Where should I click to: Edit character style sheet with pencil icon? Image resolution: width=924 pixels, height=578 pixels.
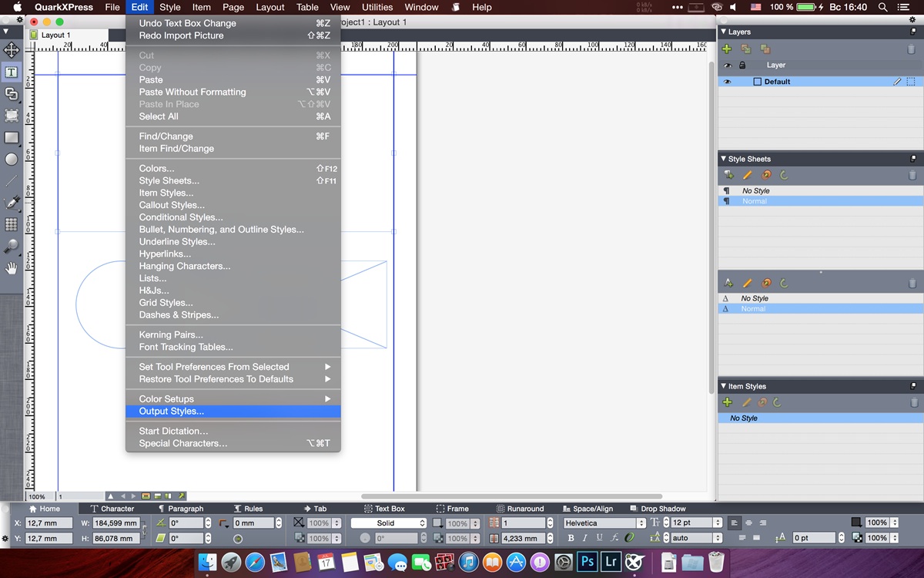click(747, 283)
